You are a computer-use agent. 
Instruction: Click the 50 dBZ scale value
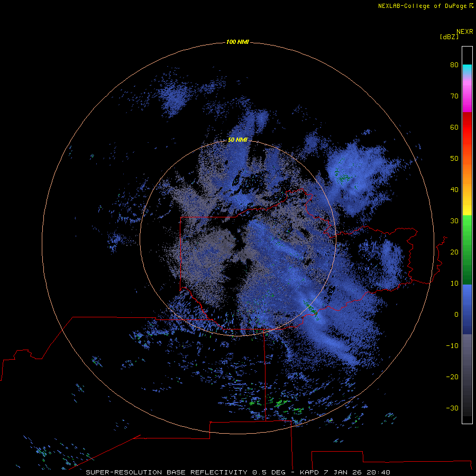(x=454, y=159)
